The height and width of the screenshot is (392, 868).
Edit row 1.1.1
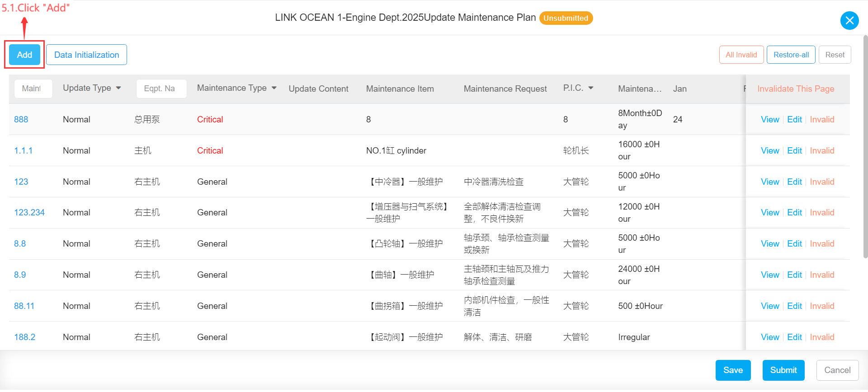[794, 151]
